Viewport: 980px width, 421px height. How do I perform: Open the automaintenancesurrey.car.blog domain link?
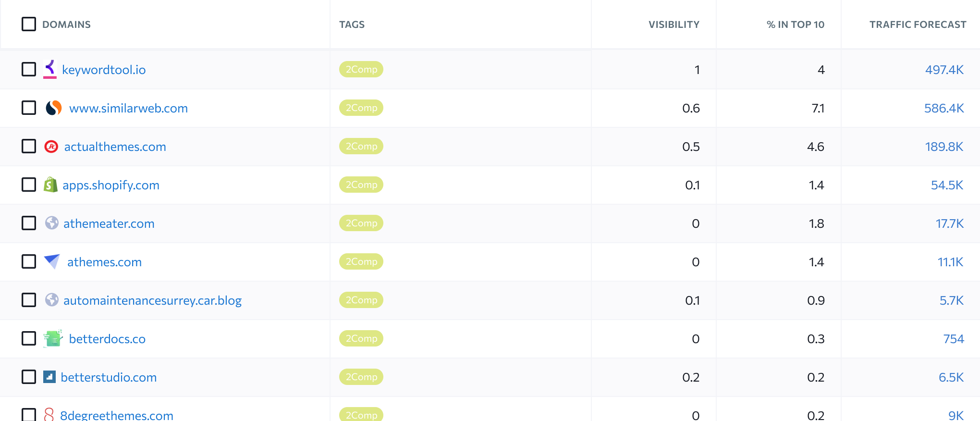pos(152,301)
